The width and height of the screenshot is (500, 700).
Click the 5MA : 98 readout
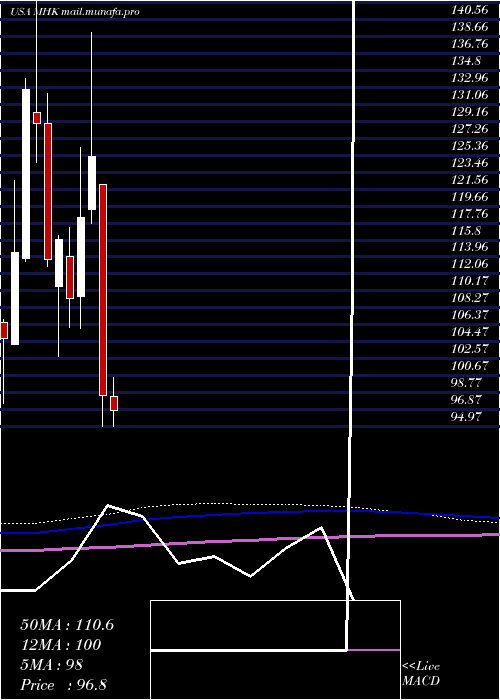[x=52, y=665]
